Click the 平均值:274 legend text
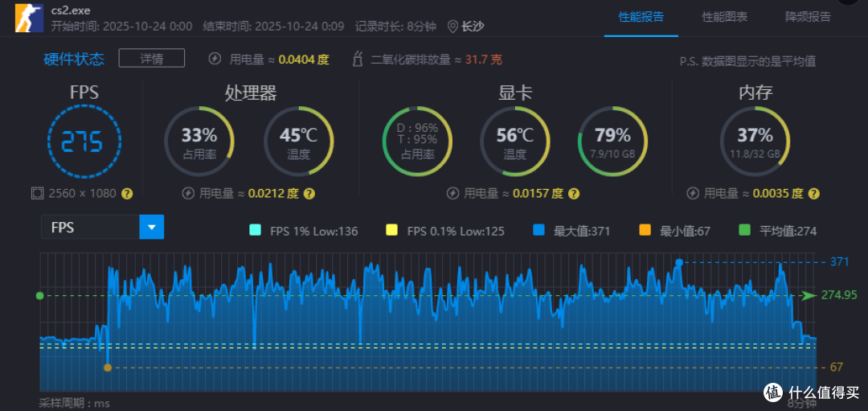 point(788,231)
